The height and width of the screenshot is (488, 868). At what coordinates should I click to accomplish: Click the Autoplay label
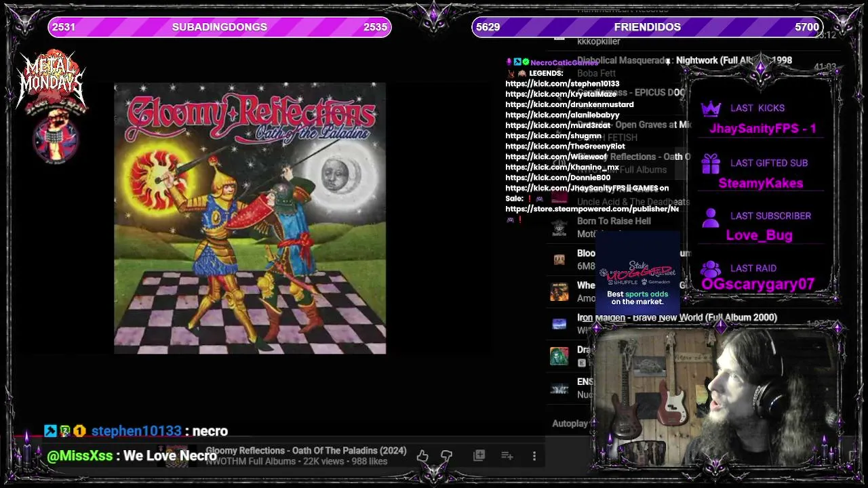(570, 424)
